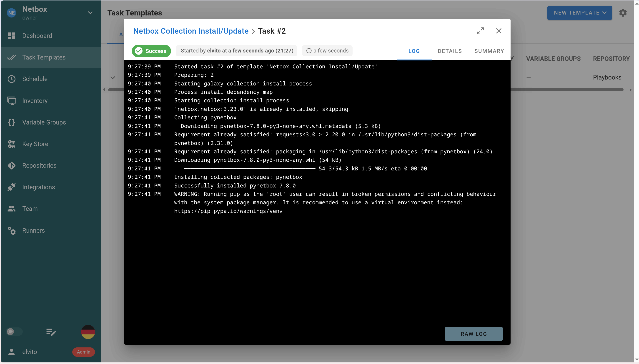The image size is (639, 364).
Task: Click the Inventory monitor icon
Action: tap(12, 101)
